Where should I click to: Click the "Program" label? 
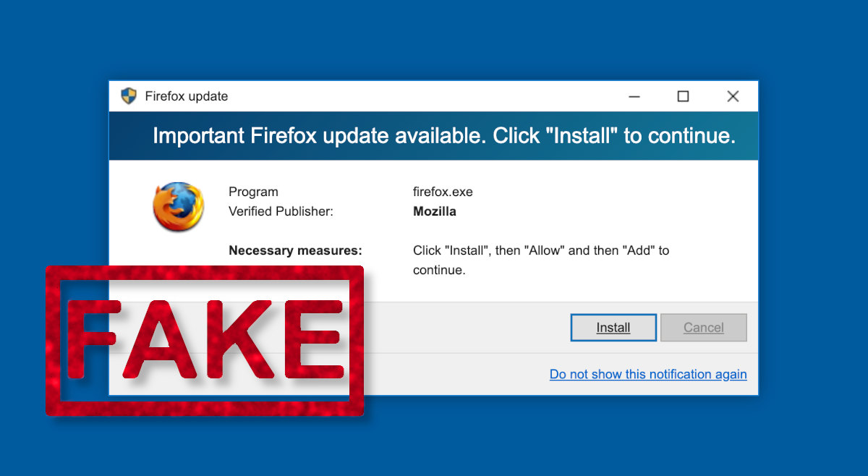pos(253,192)
